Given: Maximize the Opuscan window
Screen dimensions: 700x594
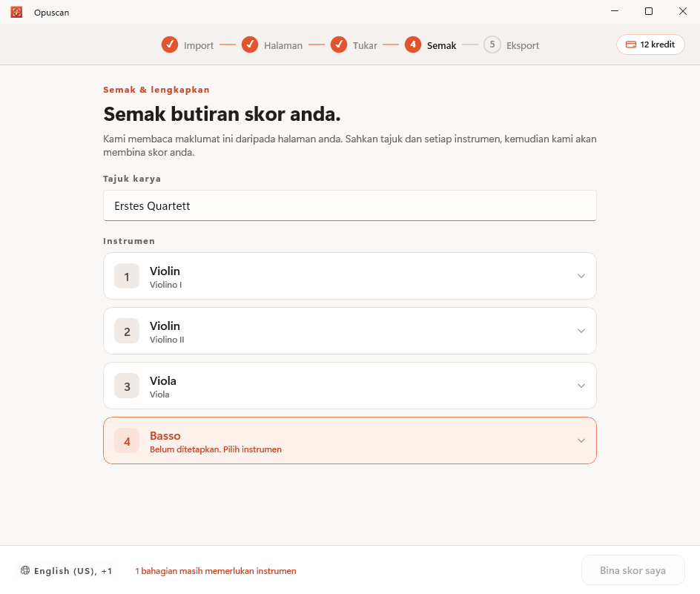Looking at the screenshot, I should tap(649, 11).
